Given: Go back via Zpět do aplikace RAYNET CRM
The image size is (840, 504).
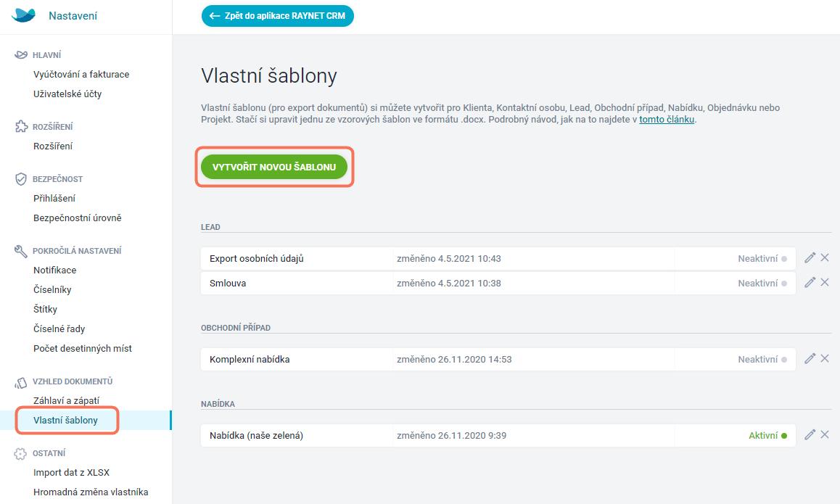Looking at the screenshot, I should click(278, 16).
